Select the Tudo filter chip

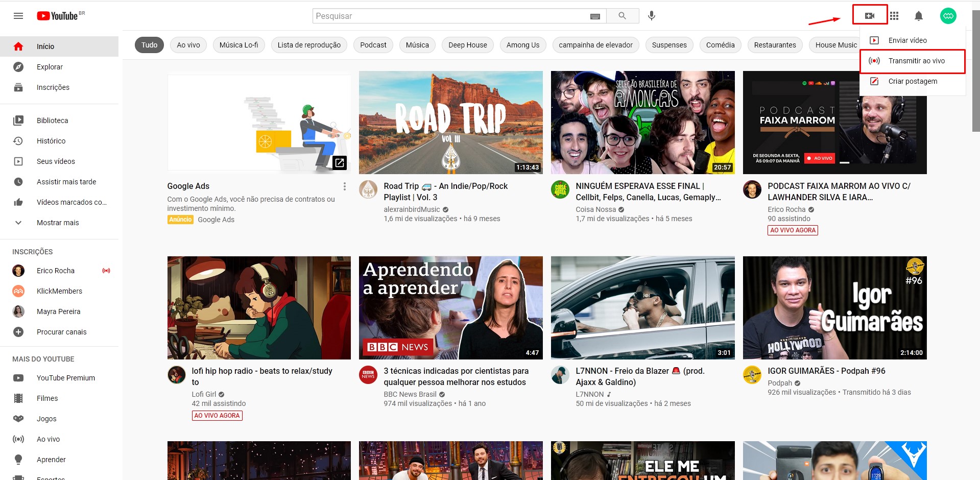click(150, 45)
